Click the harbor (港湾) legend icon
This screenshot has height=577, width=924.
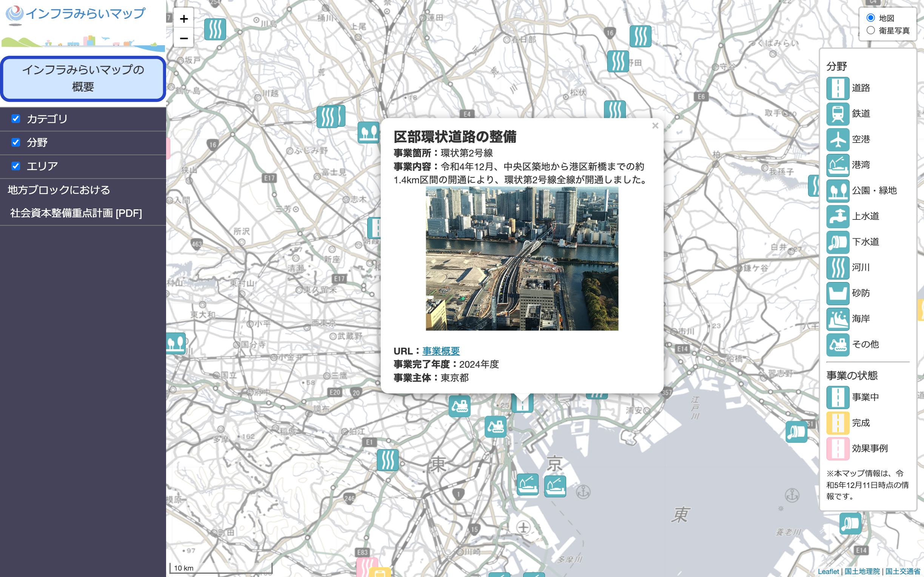coord(837,165)
